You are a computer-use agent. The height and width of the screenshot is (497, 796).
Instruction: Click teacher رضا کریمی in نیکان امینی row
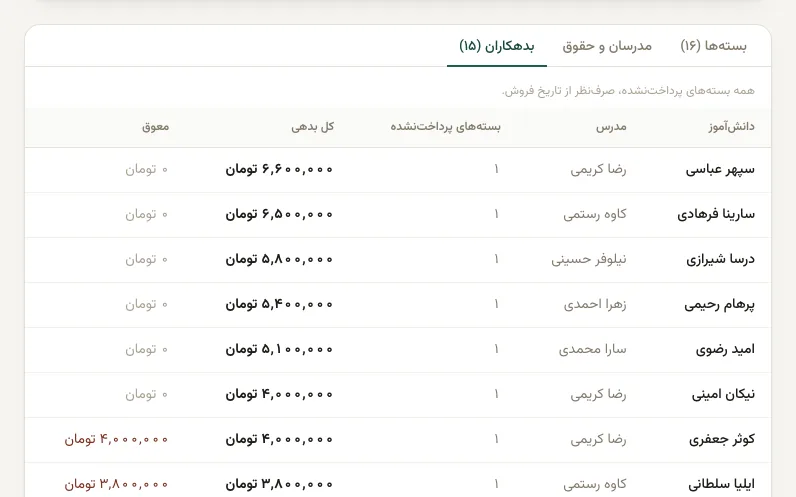[598, 394]
